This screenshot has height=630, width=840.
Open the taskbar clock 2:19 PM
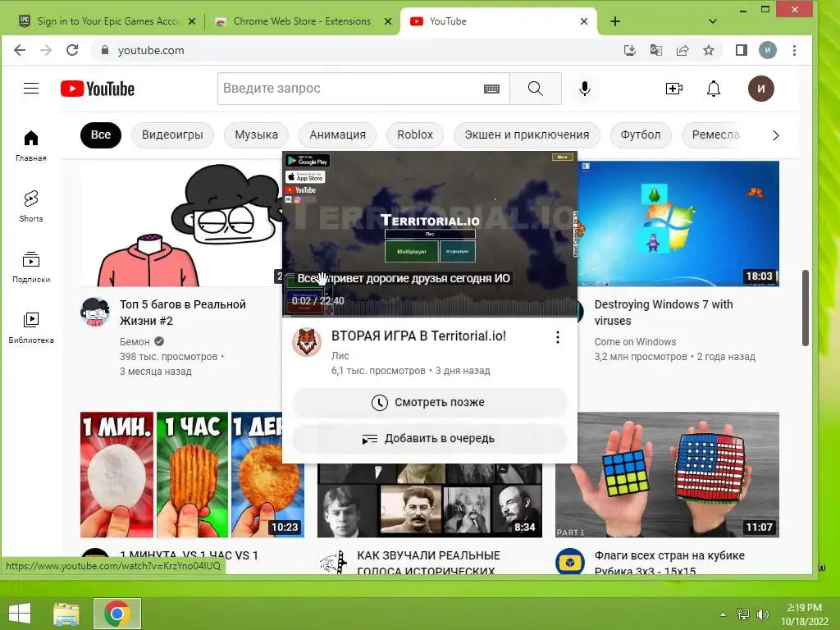(x=804, y=614)
